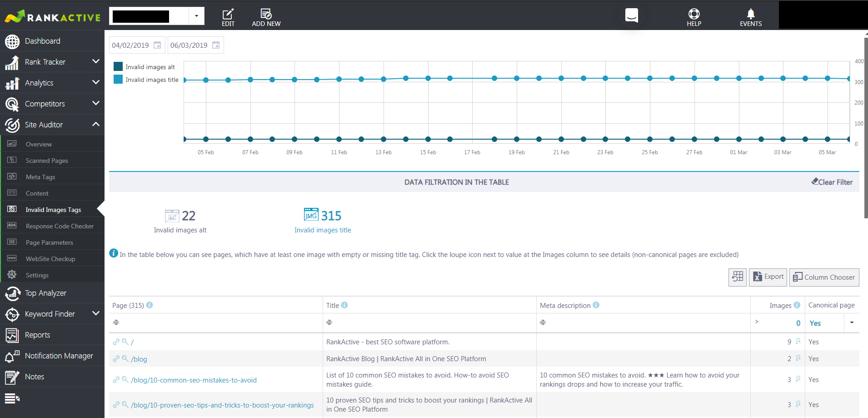This screenshot has width=868, height=418.
Task: Open calendar picker for end date 06/03/2019
Action: click(216, 45)
